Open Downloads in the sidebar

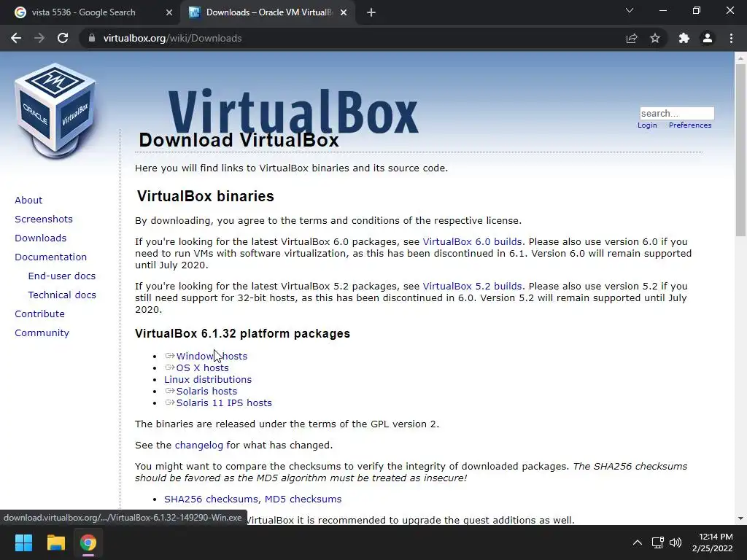click(x=41, y=238)
